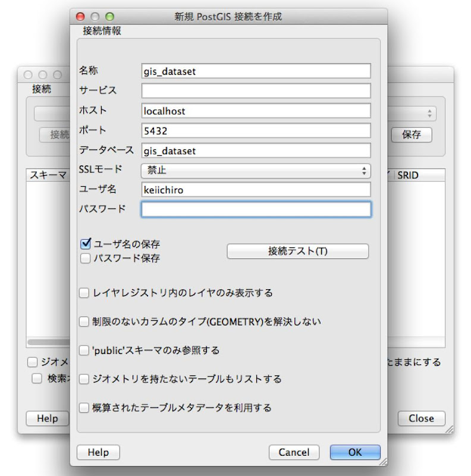The width and height of the screenshot is (471, 476).
Task: Click the 保存 button in the background window
Action: [412, 135]
